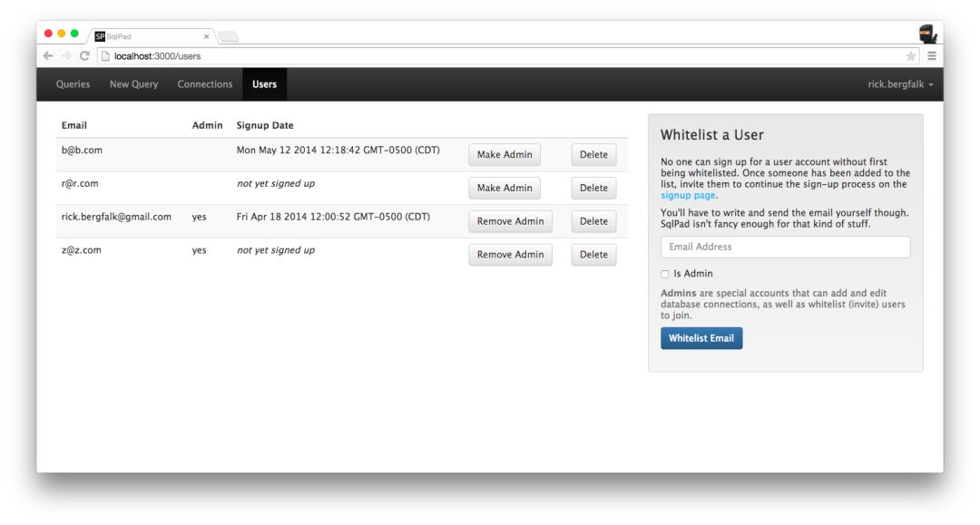The image size is (980, 525).
Task: Click the rick.bergfalk@gmail.com email cell
Action: click(116, 218)
